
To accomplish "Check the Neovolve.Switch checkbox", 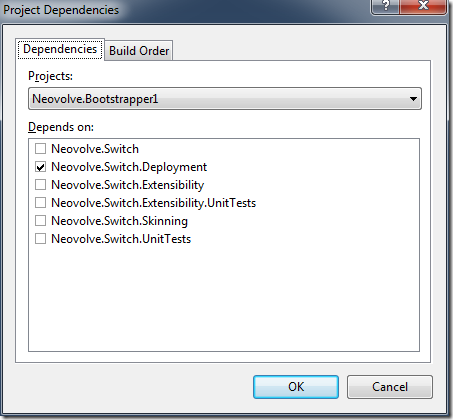I will tap(41, 149).
